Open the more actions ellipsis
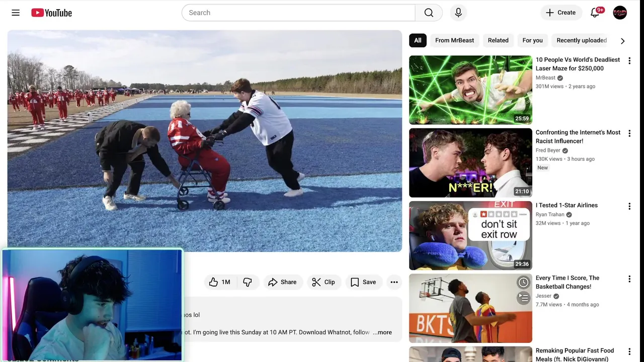644x362 pixels. 394,282
